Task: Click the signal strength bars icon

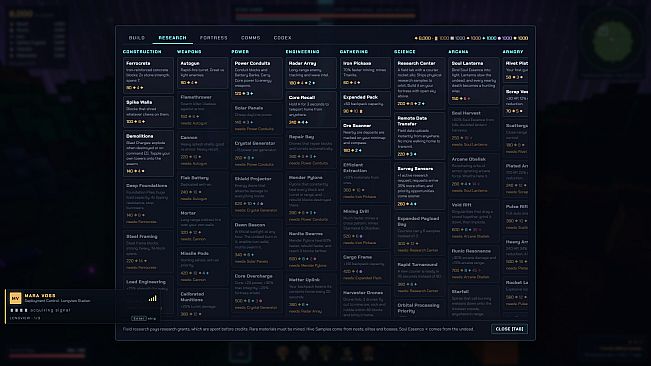Action: (152, 298)
